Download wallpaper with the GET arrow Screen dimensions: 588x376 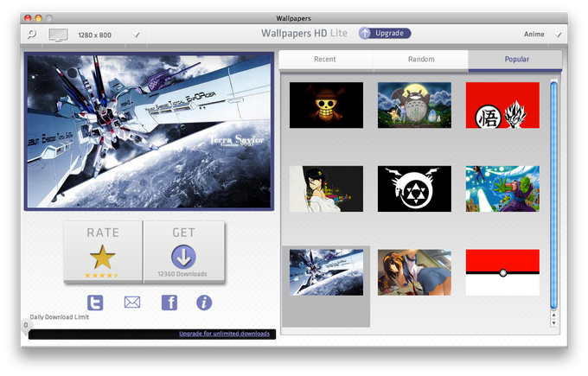[x=183, y=252]
